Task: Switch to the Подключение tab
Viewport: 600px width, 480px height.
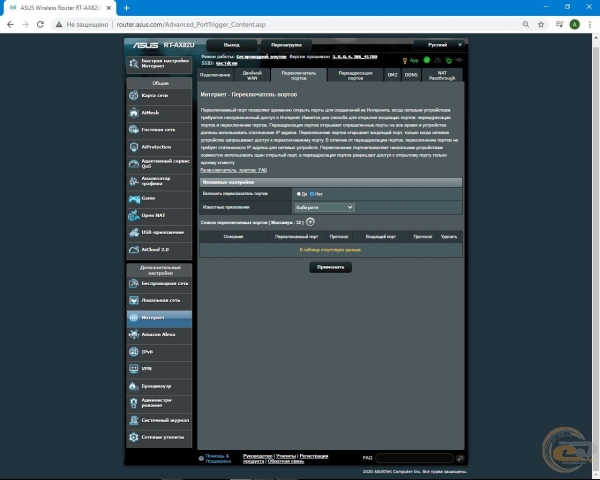Action: (x=215, y=75)
